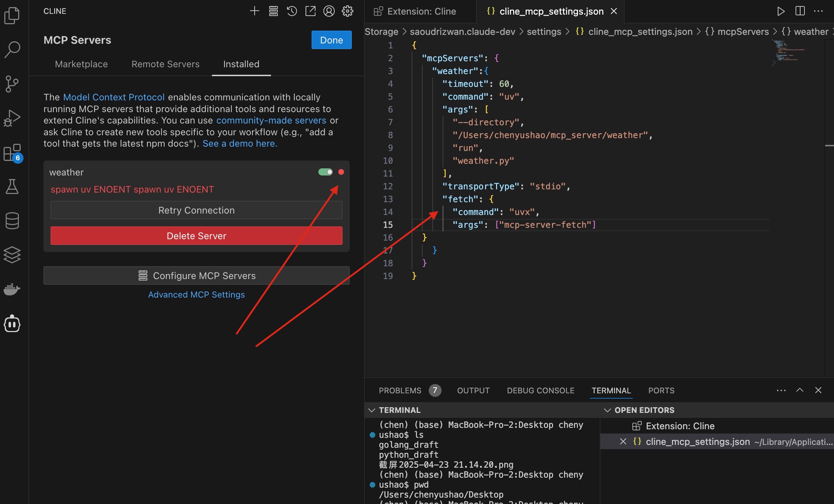Click "weather.py" string on line 10
This screenshot has height=504, width=834.
click(x=483, y=161)
